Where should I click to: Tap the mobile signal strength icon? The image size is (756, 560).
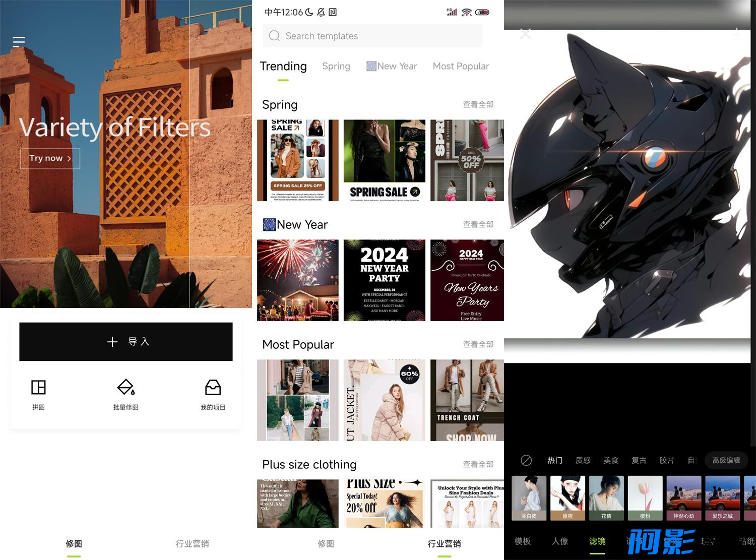(x=452, y=12)
